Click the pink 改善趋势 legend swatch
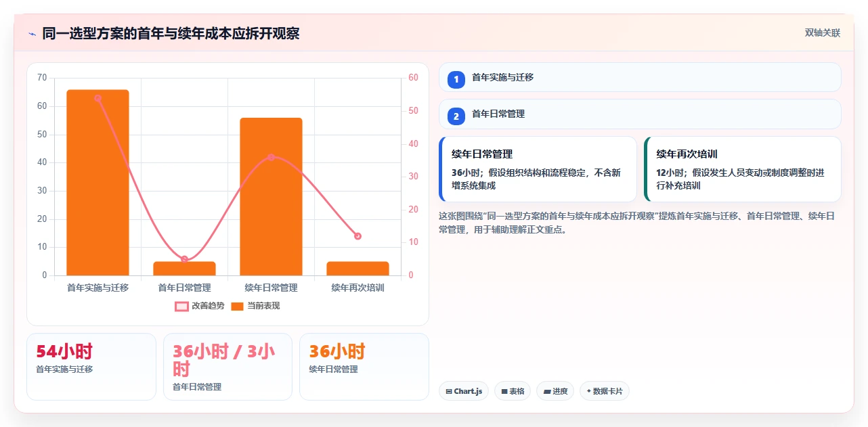The height and width of the screenshot is (427, 868). click(x=181, y=306)
